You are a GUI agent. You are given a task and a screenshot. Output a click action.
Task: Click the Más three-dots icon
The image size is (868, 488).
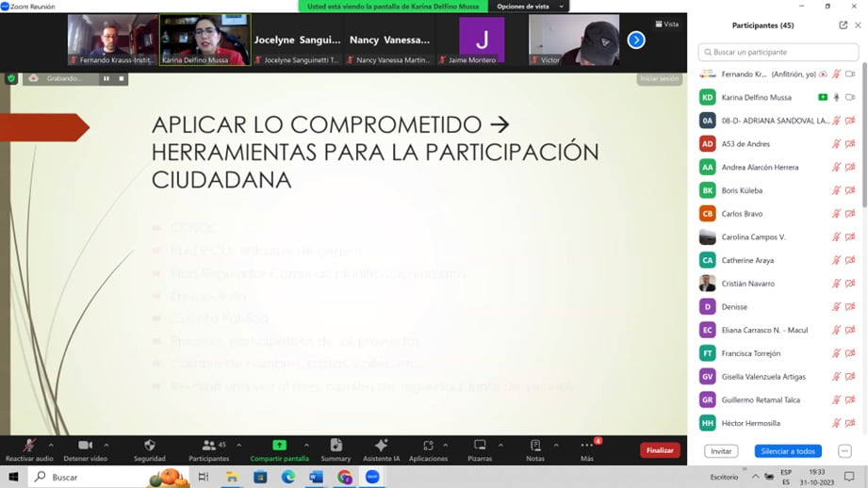[x=587, y=446]
